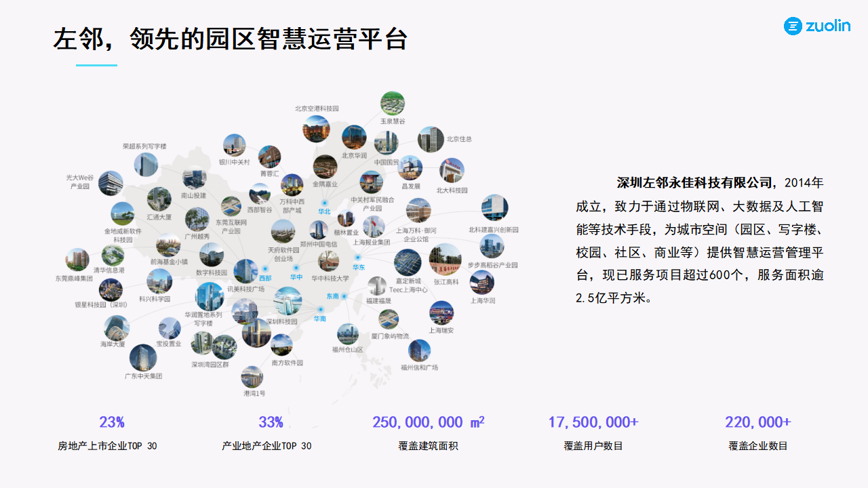This screenshot has width=868, height=488.
Task: Click the 科兴科学园 project photo
Action: (159, 281)
